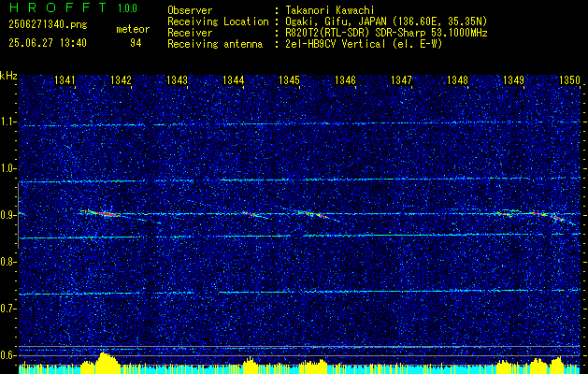The image size is (588, 374).
Task: Click the meteor count value 94
Action: [136, 43]
